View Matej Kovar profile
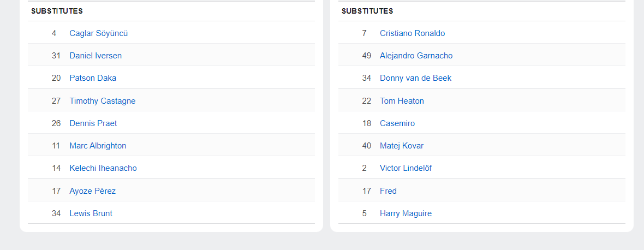 [402, 146]
